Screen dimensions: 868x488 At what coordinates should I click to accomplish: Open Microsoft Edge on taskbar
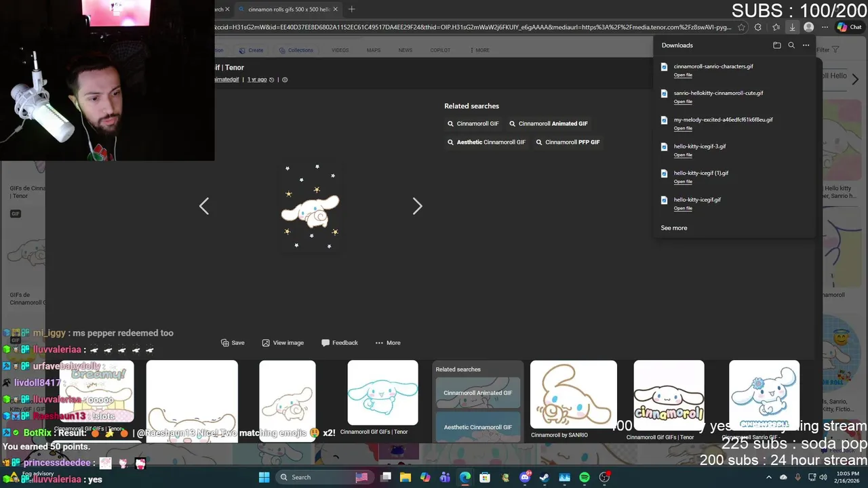(465, 477)
